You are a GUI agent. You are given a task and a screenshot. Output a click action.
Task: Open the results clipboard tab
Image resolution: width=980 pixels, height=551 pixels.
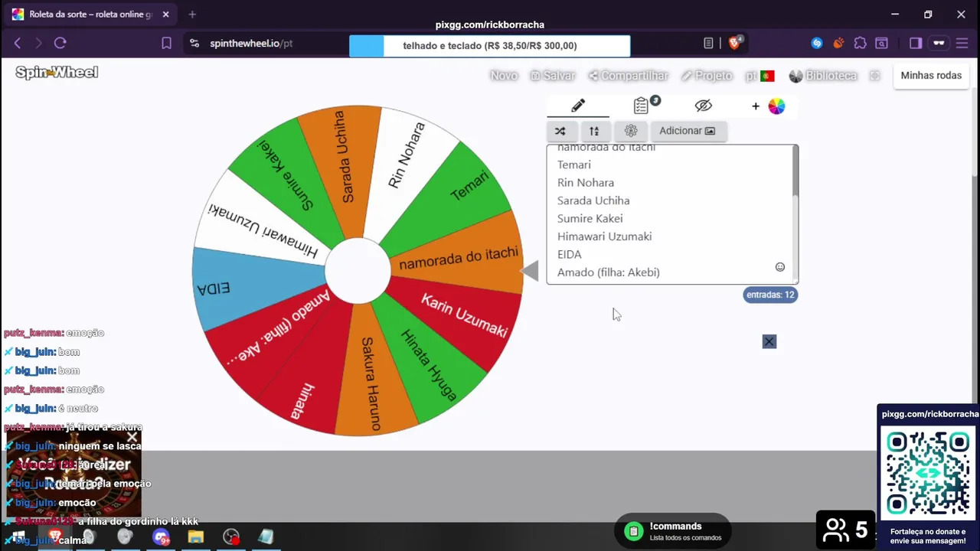[642, 106]
